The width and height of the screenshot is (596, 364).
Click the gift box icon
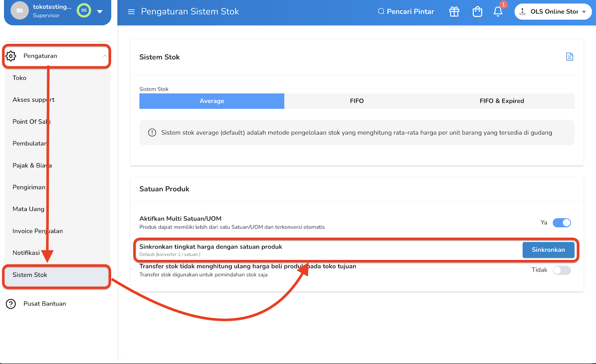(x=454, y=12)
